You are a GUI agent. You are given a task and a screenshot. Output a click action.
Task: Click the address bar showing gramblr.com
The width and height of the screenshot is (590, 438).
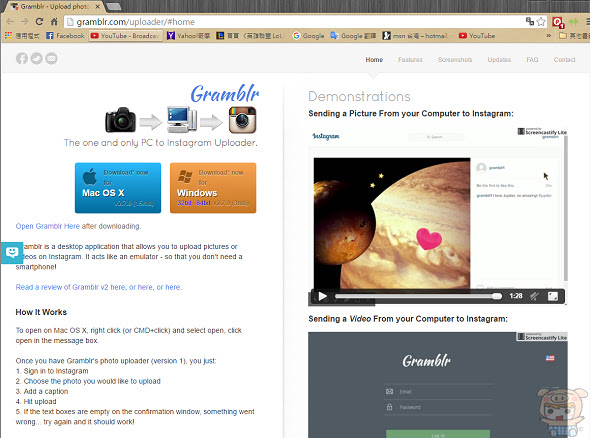(293, 22)
